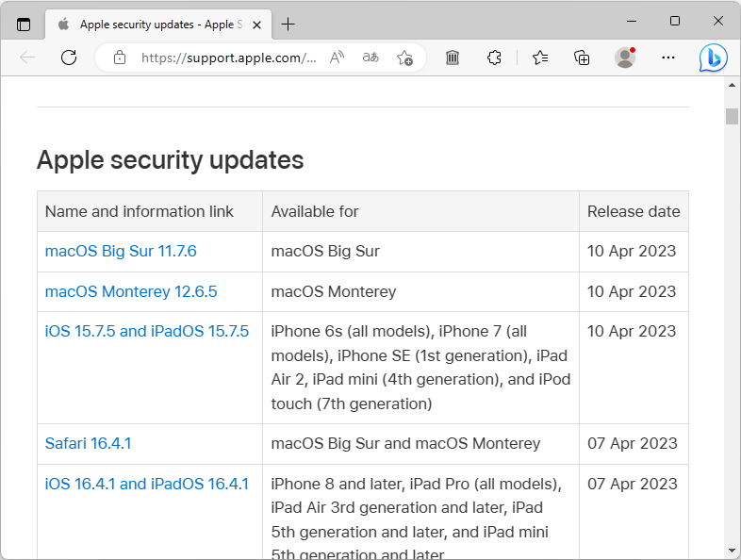Open the Bing Chat sidebar
Screen dimensions: 741x560
click(x=713, y=58)
